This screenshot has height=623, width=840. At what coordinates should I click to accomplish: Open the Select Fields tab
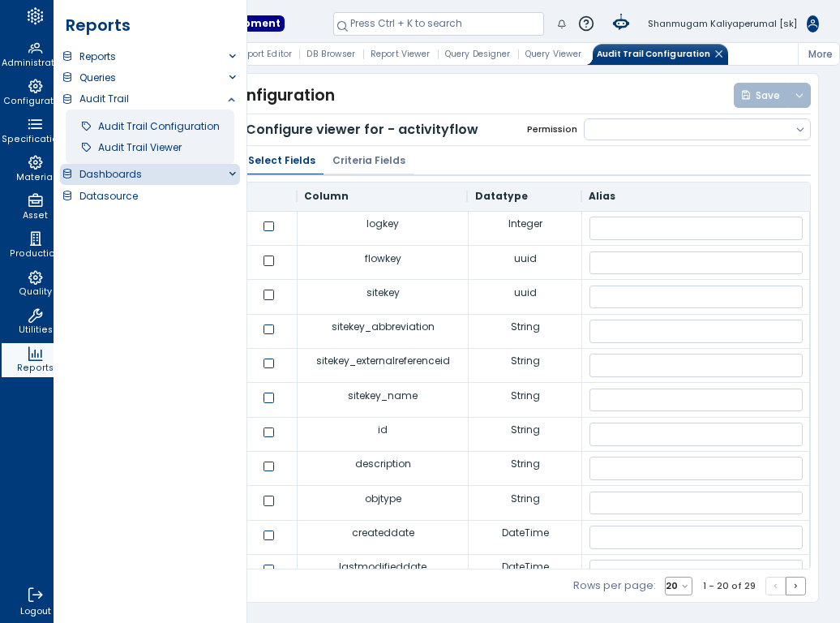click(282, 161)
